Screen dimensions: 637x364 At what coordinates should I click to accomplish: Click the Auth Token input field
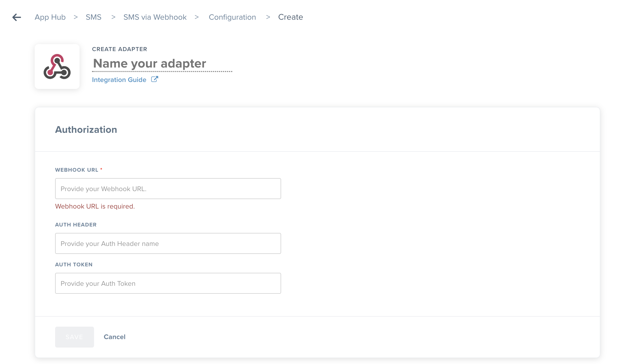coord(168,284)
